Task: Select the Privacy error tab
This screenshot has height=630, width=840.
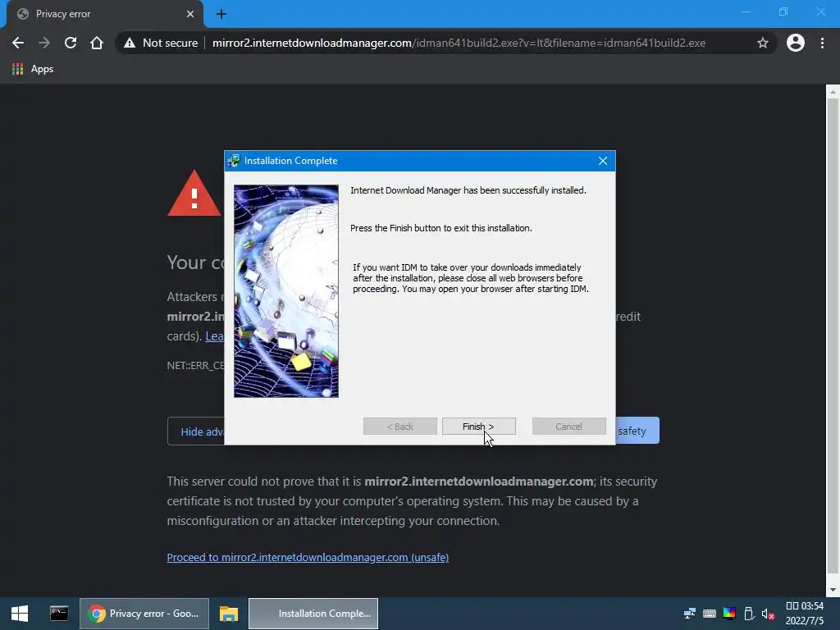Action: click(104, 14)
